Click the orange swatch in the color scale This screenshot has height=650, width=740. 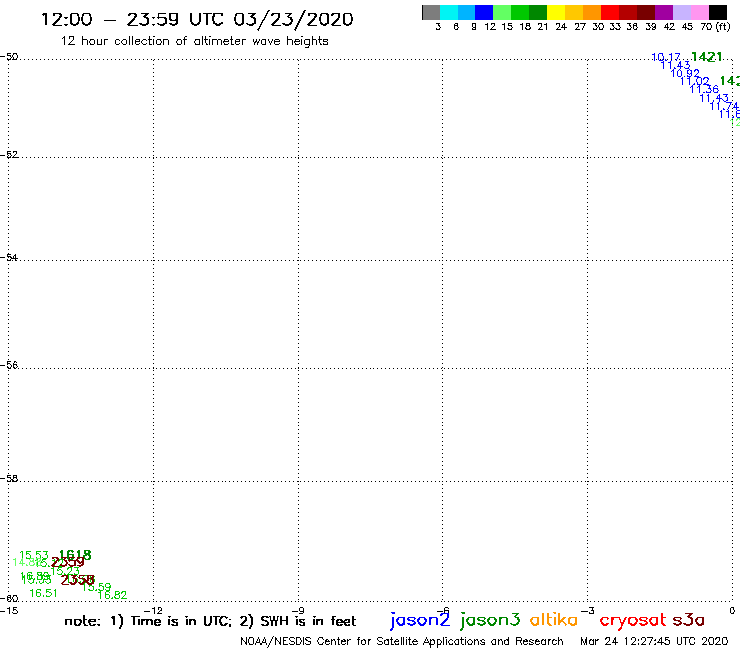592,12
